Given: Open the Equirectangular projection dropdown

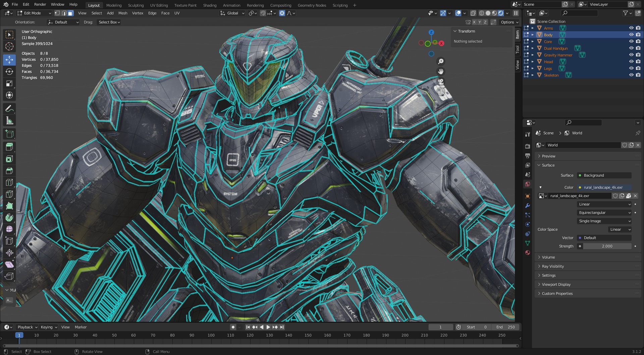Looking at the screenshot, I should pyautogui.click(x=604, y=213).
